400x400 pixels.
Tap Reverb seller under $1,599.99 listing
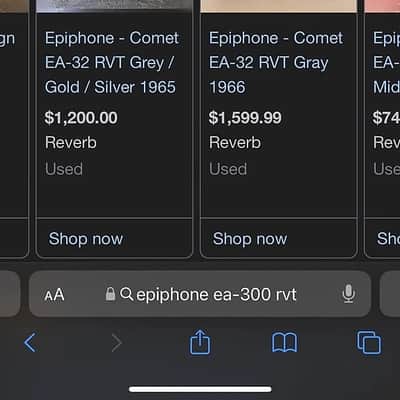(235, 143)
